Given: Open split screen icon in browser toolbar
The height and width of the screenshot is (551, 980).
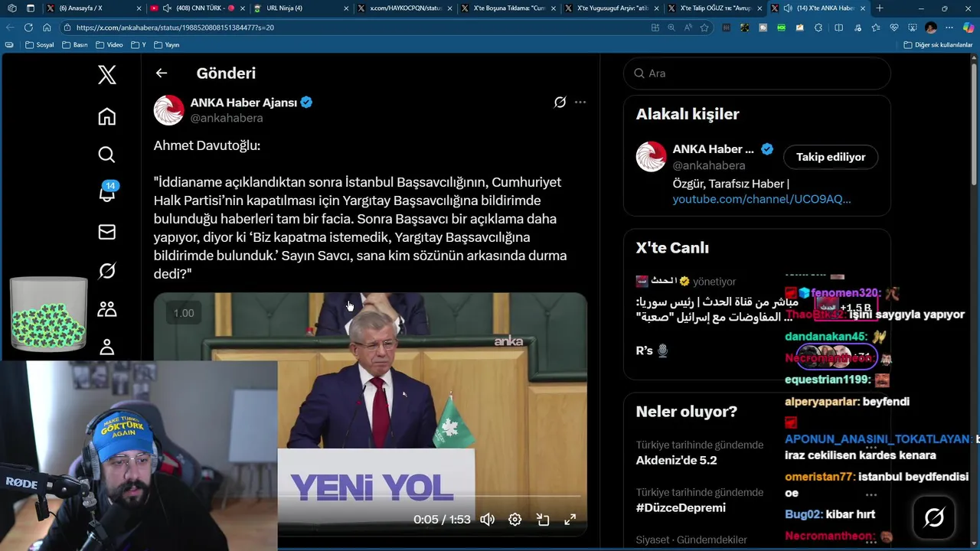Looking at the screenshot, I should [x=838, y=28].
